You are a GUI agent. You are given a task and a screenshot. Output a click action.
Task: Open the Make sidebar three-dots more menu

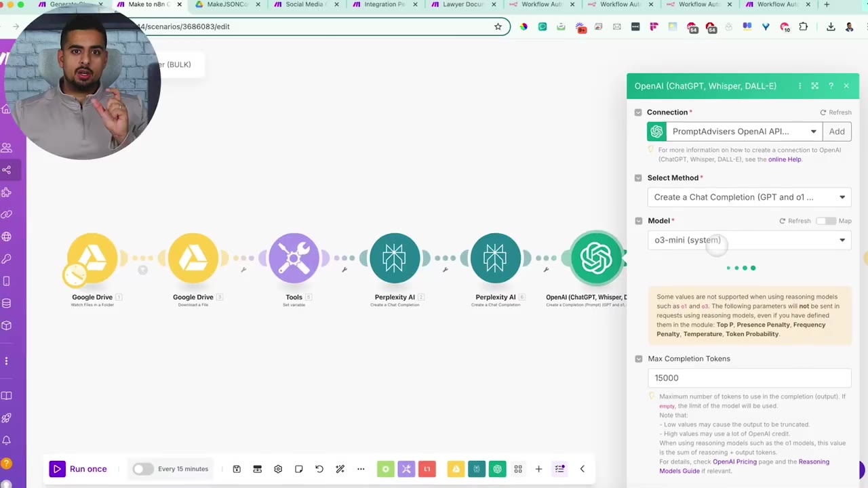pos(7,361)
